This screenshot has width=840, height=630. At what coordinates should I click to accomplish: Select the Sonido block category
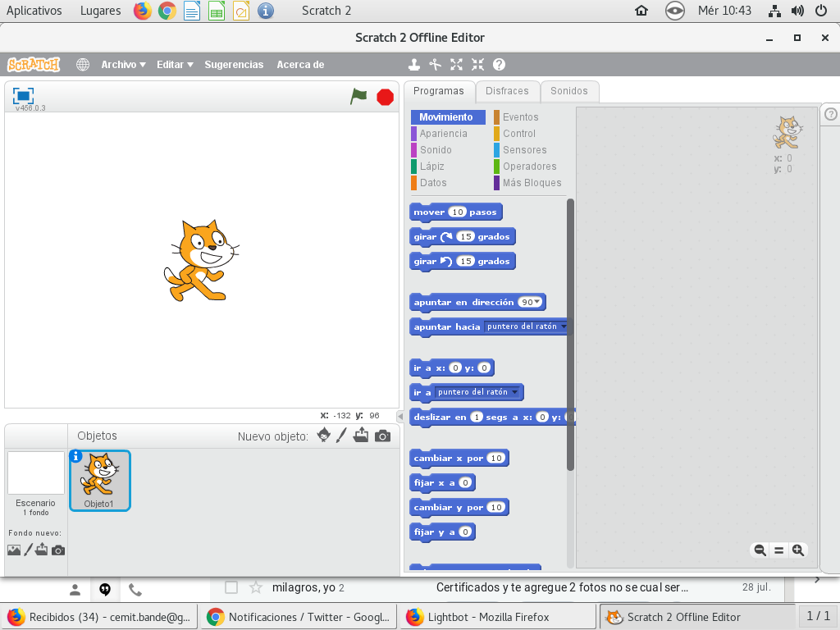(x=435, y=150)
